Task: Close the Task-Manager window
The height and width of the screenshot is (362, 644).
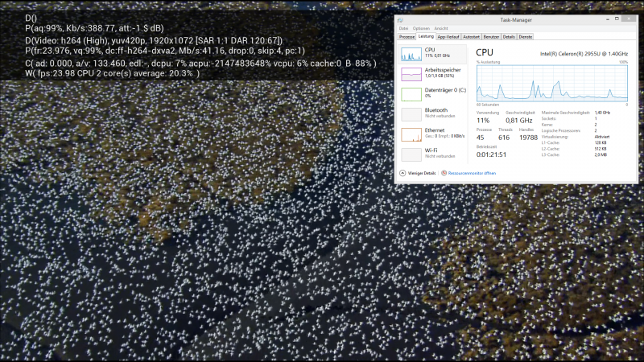Action: pyautogui.click(x=629, y=19)
